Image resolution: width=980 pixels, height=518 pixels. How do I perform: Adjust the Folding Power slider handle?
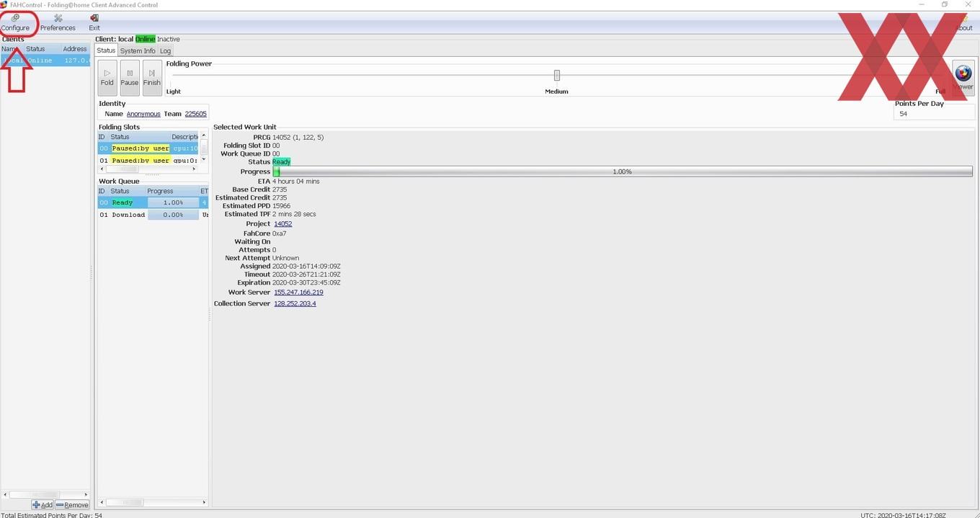556,75
